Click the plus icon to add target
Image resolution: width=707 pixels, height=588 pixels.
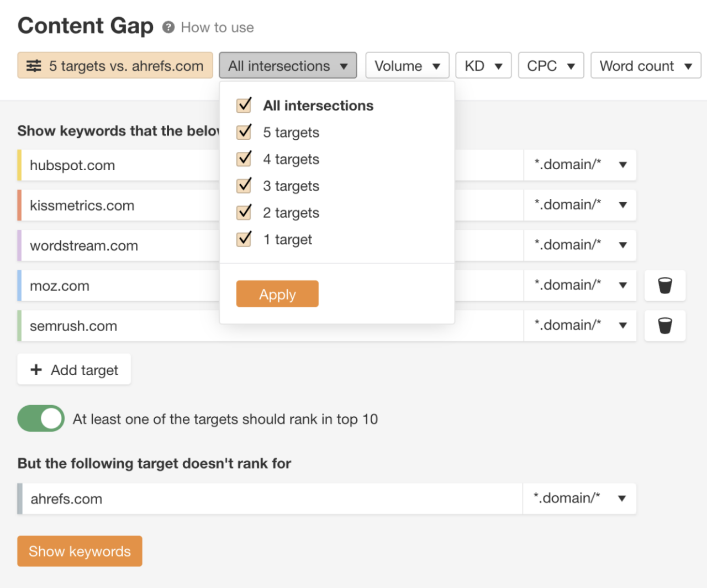pyautogui.click(x=36, y=370)
